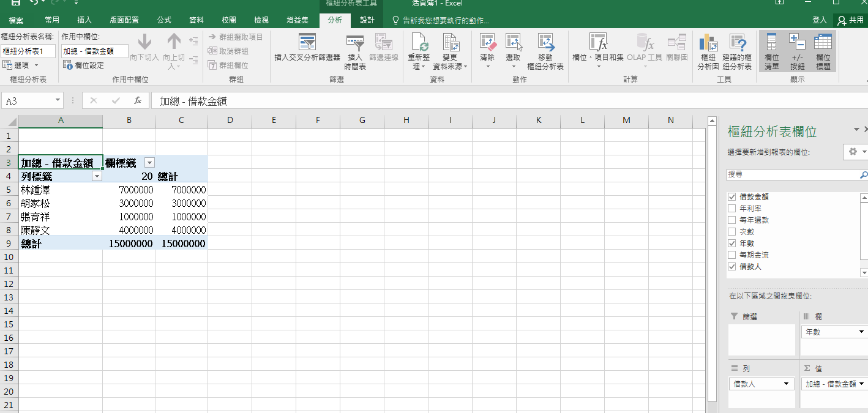Viewport: 868px width, 413px height.
Task: Click the 告訴我您想要執行的動作 search box
Action: click(x=441, y=20)
